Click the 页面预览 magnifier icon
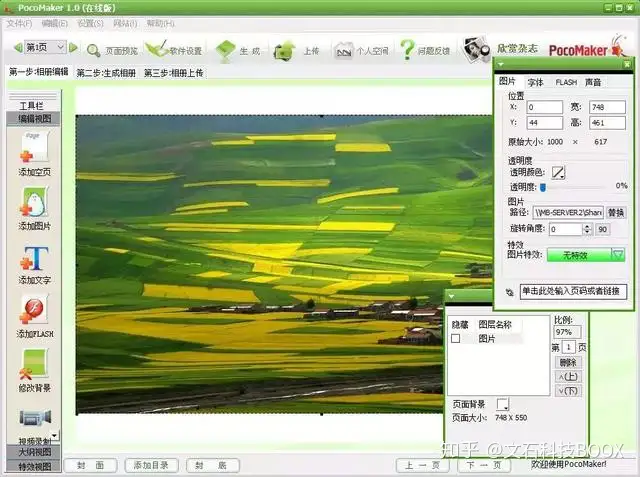Screen dimensions: 640x477 tap(93, 51)
